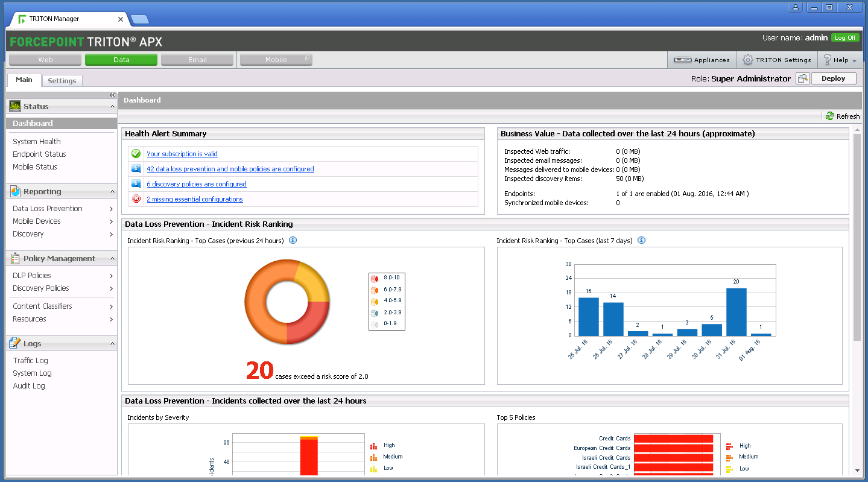
Task: Click the 4.0-5.9 legend icon
Action: point(374,301)
